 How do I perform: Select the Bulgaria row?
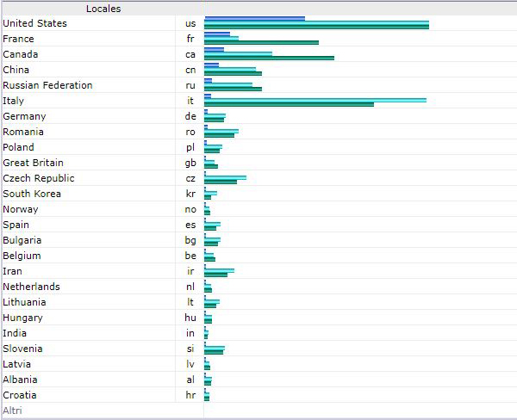[258, 240]
